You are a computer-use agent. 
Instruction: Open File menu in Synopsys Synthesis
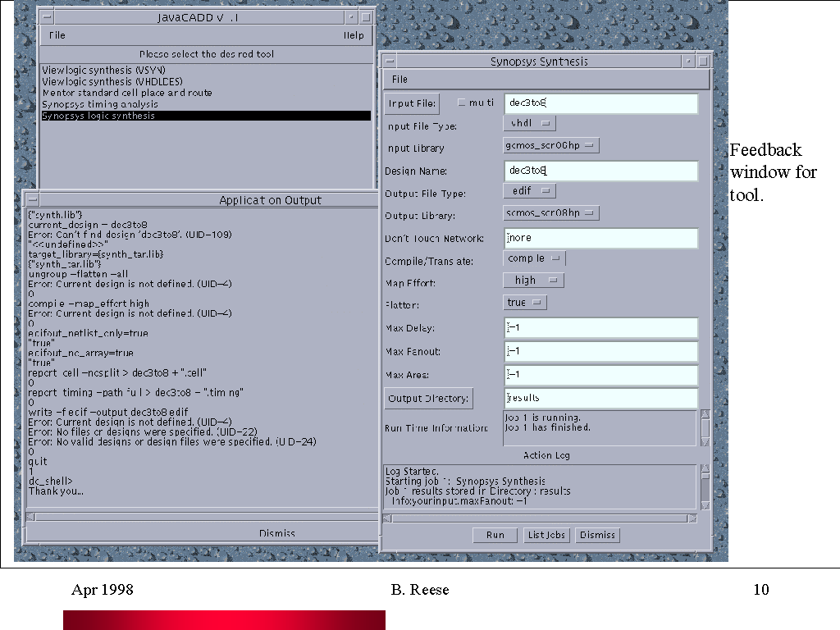[x=399, y=80]
